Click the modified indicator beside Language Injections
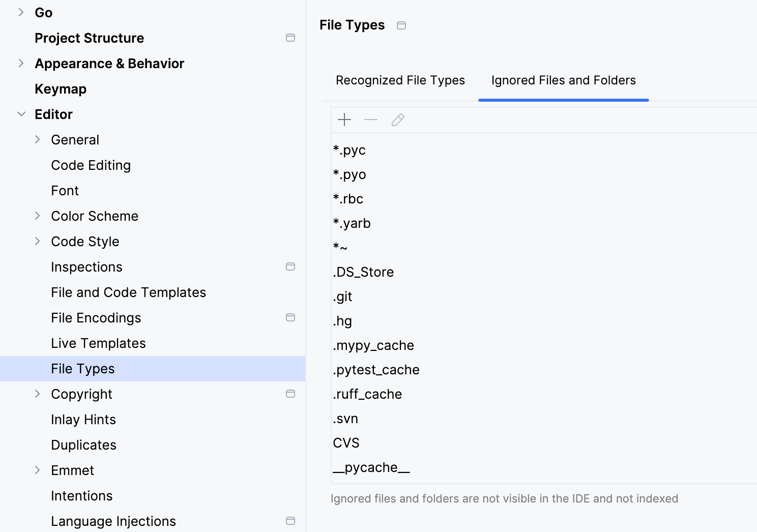This screenshot has width=757, height=532. (290, 520)
